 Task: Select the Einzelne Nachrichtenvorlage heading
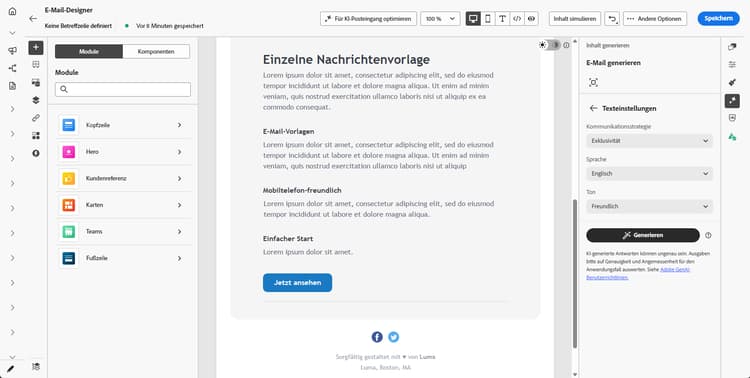346,60
